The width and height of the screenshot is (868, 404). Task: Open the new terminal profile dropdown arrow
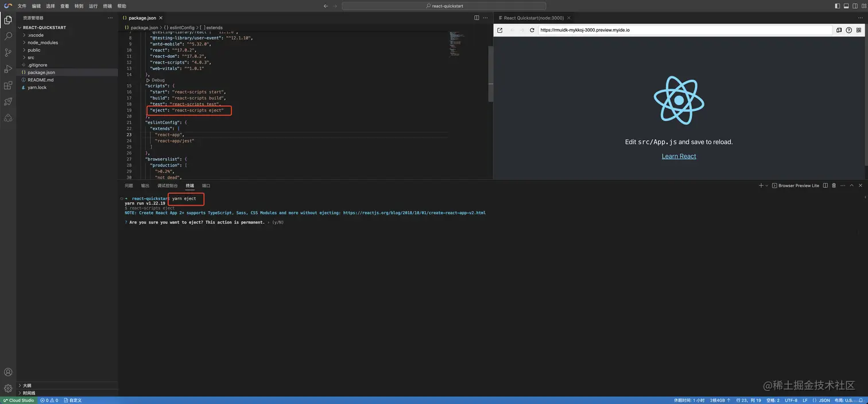[767, 186]
